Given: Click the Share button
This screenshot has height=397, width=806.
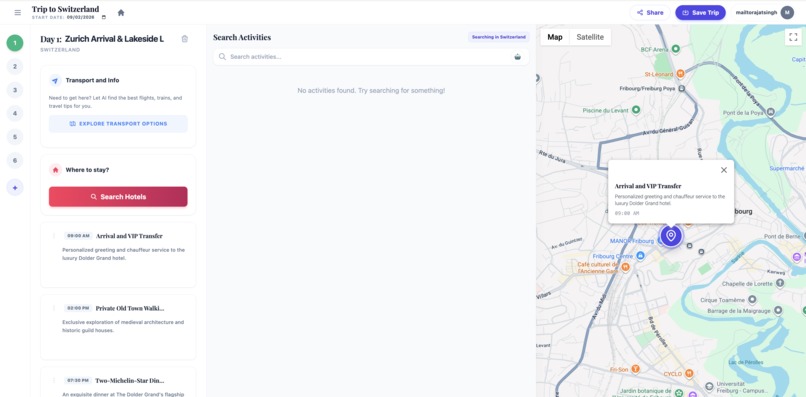Looking at the screenshot, I should (x=650, y=12).
